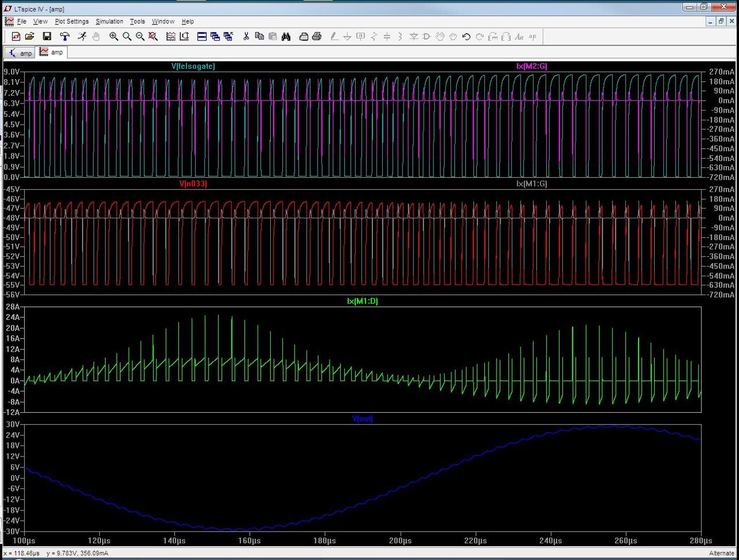Open Find using the binoculars icon

tap(286, 36)
